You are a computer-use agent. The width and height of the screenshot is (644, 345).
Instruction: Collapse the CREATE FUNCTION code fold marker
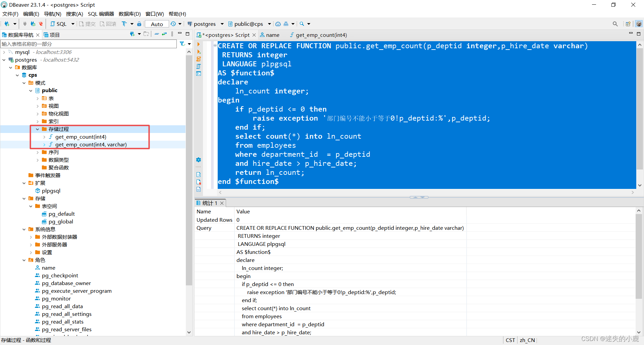[215, 46]
